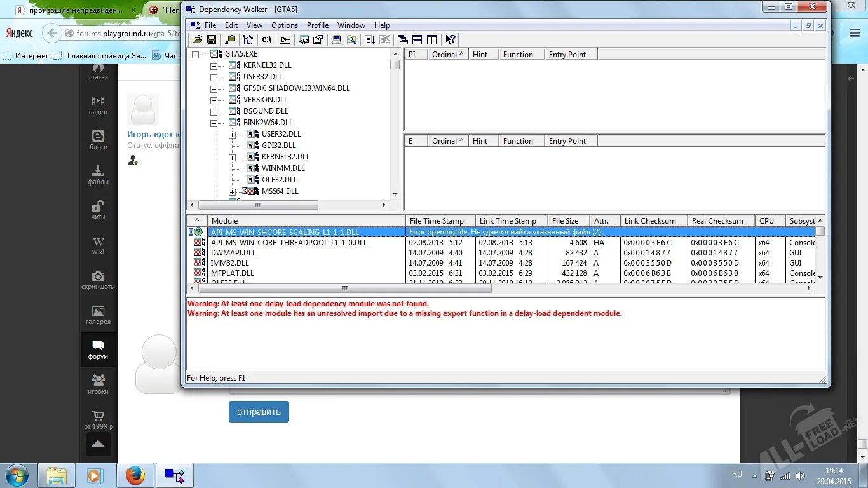Open Configure Search Order magnifier icon
The image size is (868, 488).
click(x=351, y=39)
